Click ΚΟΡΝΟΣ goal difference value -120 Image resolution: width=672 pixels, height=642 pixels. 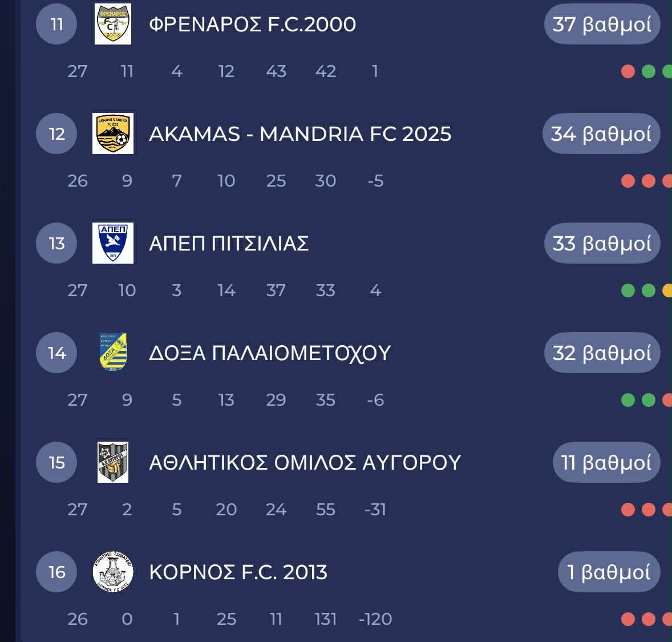(375, 619)
